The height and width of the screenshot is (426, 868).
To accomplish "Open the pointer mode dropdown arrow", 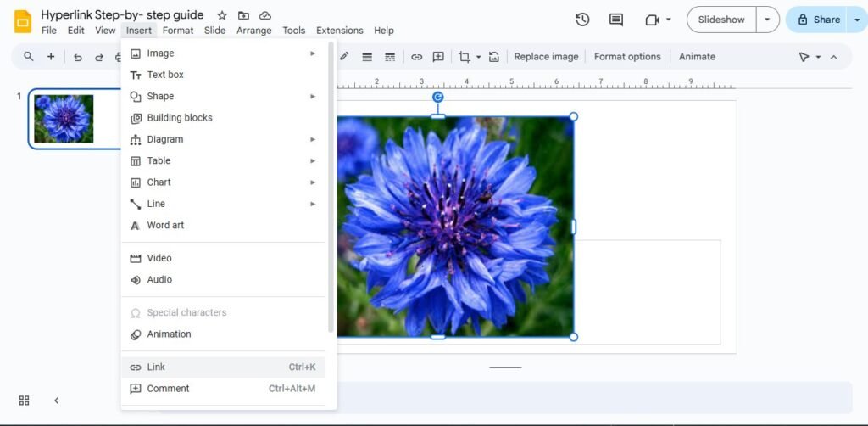I will point(818,57).
